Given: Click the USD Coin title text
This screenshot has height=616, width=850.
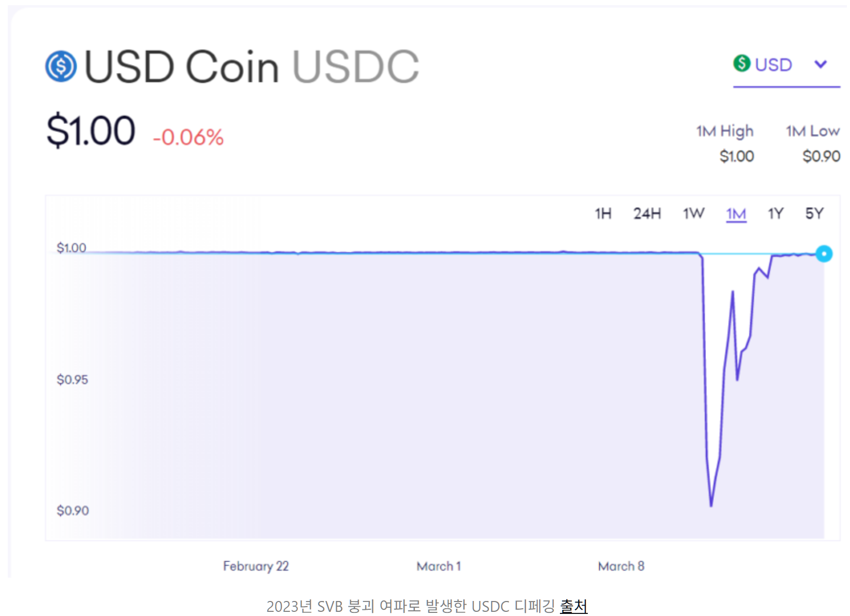Looking at the screenshot, I should 181,67.
